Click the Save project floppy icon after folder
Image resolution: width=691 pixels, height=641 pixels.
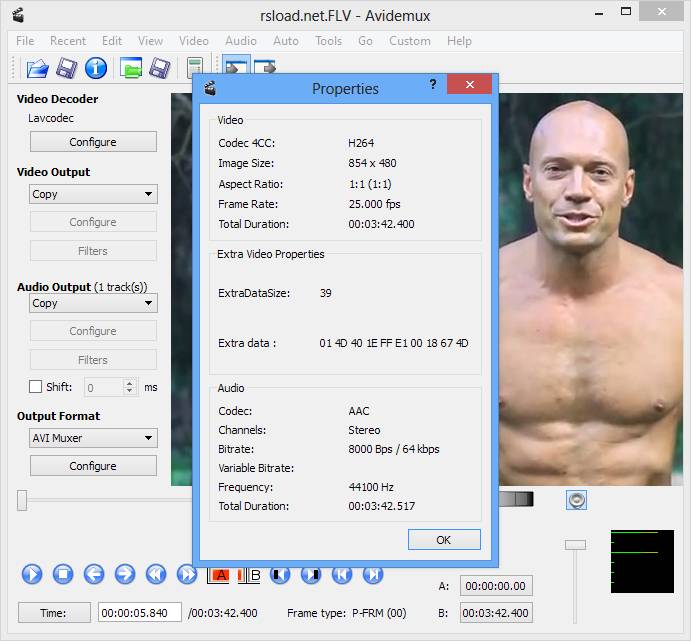(160, 68)
